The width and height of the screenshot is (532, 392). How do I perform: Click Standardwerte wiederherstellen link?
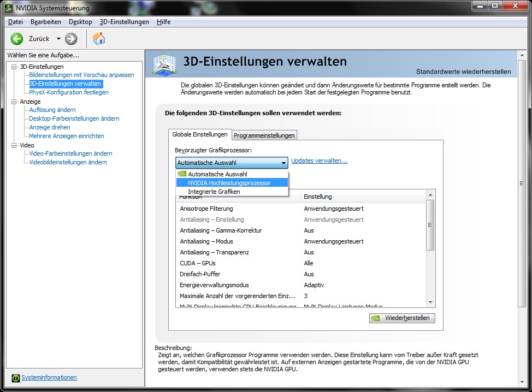click(x=464, y=72)
